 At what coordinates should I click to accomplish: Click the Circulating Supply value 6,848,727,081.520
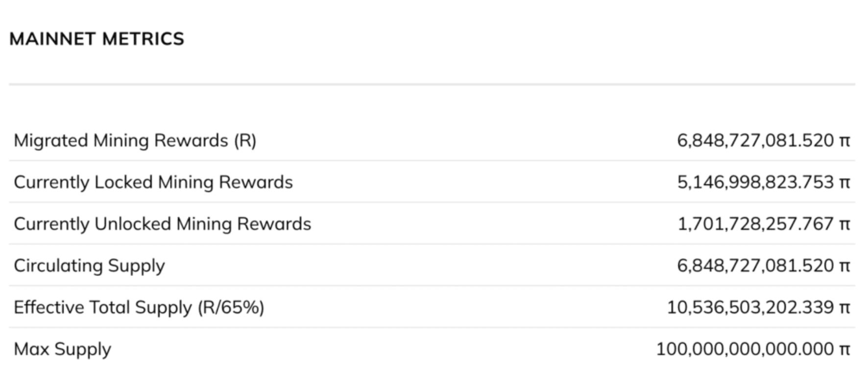755,266
